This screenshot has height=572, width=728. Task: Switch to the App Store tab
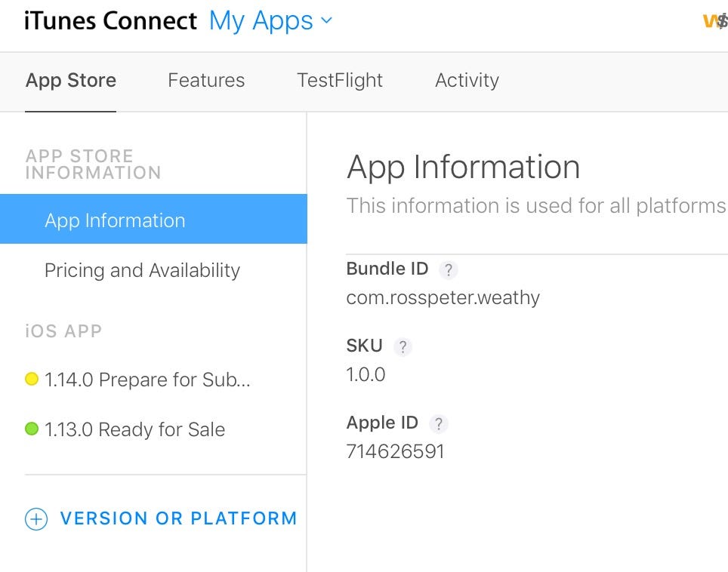(71, 80)
